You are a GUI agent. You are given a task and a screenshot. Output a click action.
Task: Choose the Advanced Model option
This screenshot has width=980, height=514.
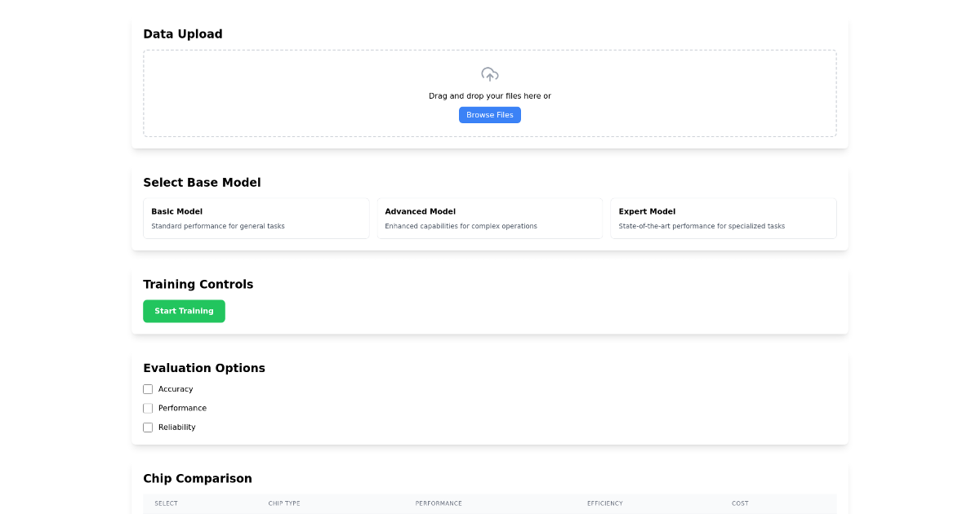[x=489, y=218]
